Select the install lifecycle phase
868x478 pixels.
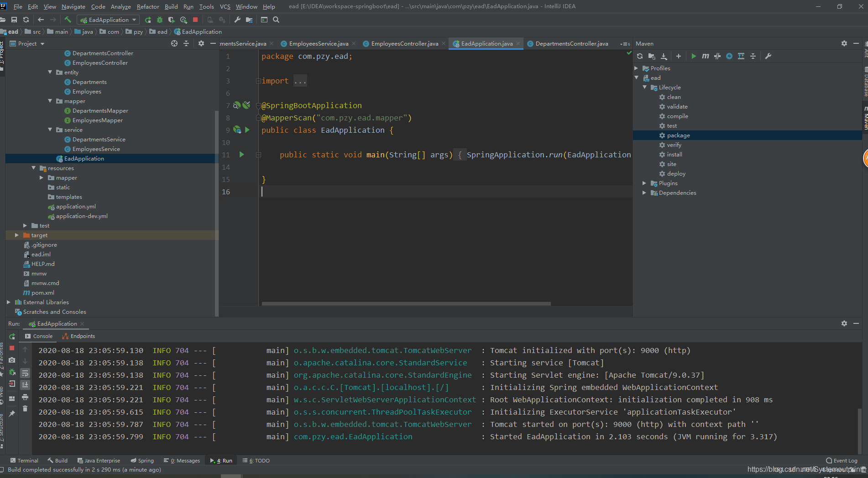pyautogui.click(x=675, y=155)
